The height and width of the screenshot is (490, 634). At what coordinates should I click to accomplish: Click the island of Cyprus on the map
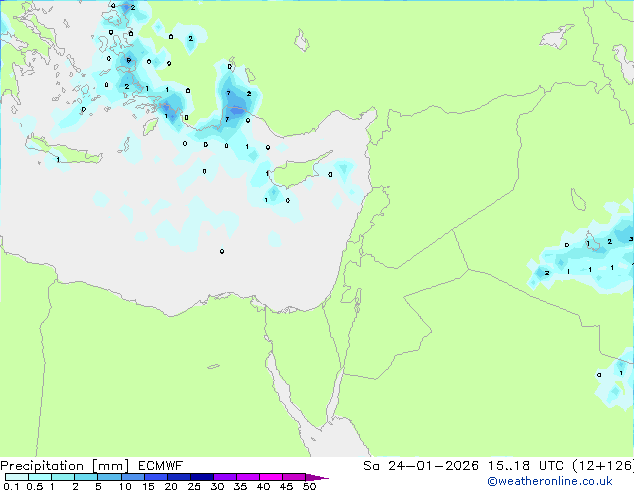coord(297,171)
